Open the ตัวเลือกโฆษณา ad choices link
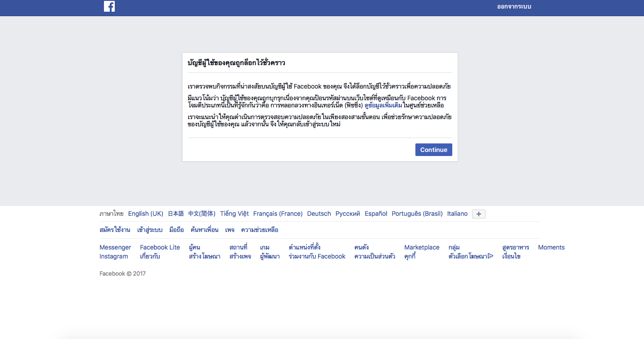 point(471,256)
